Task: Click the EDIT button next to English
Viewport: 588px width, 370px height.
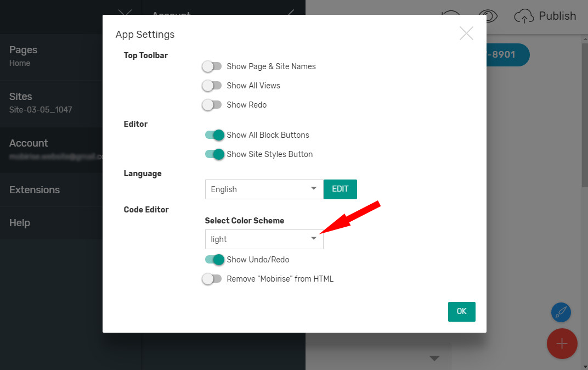Action: point(340,189)
